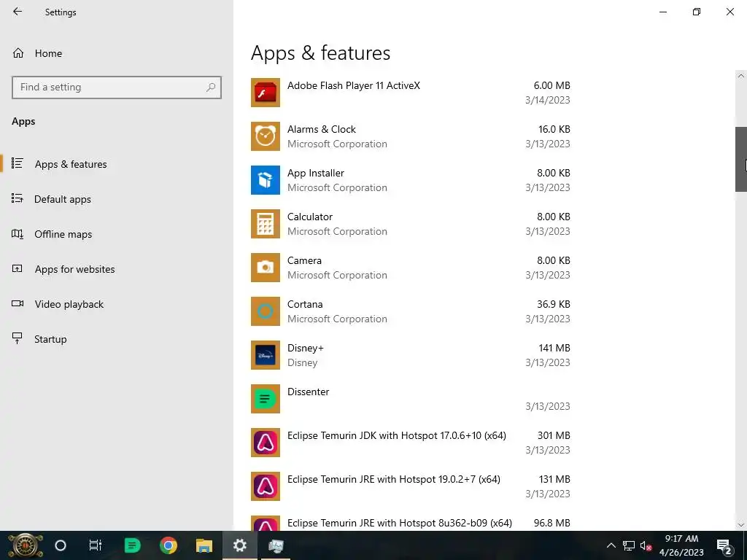
Task: Click the scrollbar up arrow
Action: click(x=740, y=76)
